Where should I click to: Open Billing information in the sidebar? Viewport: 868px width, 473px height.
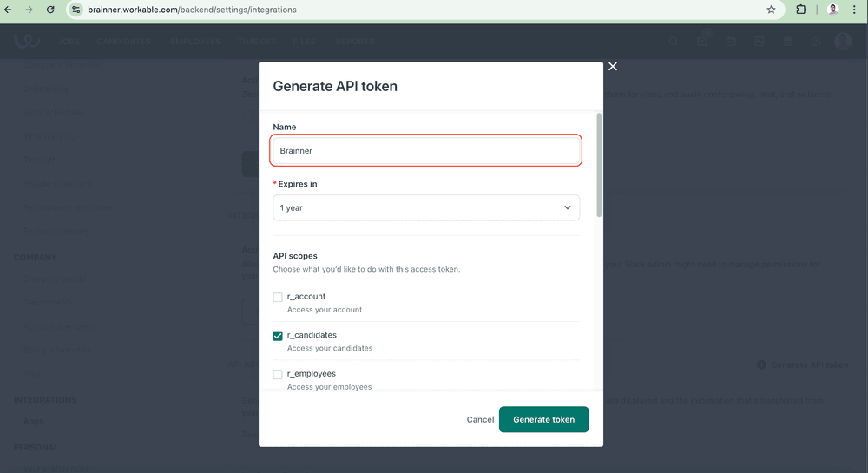pos(58,350)
